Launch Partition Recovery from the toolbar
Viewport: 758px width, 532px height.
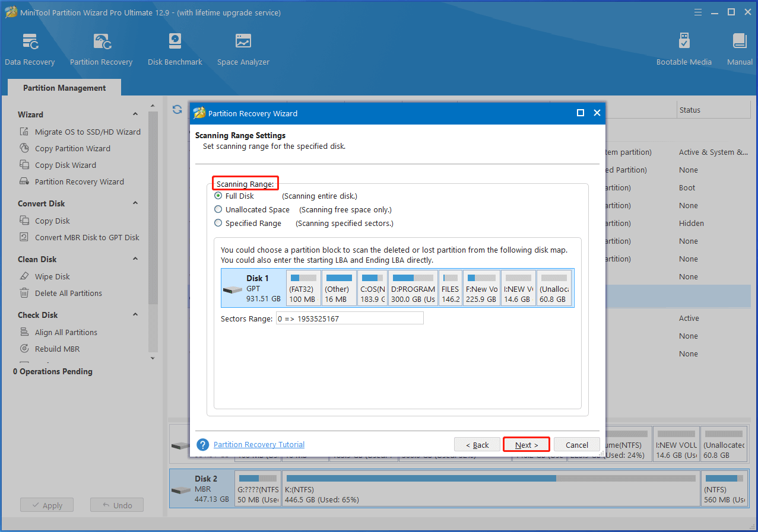click(101, 49)
